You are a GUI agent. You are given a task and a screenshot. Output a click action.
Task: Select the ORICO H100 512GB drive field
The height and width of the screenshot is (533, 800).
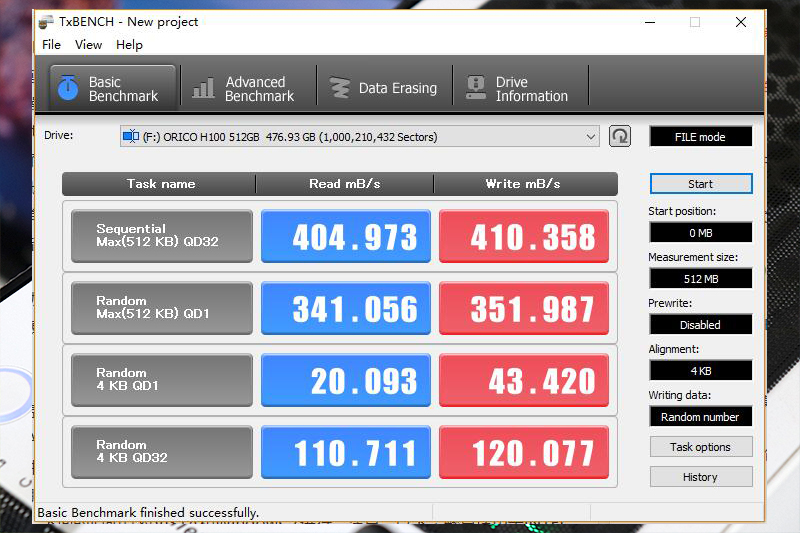pos(359,137)
